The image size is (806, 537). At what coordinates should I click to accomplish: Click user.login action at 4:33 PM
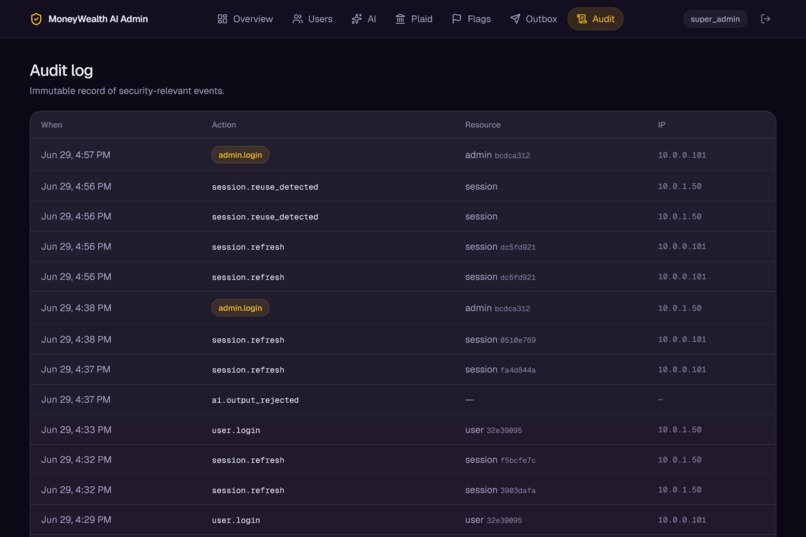[236, 430]
